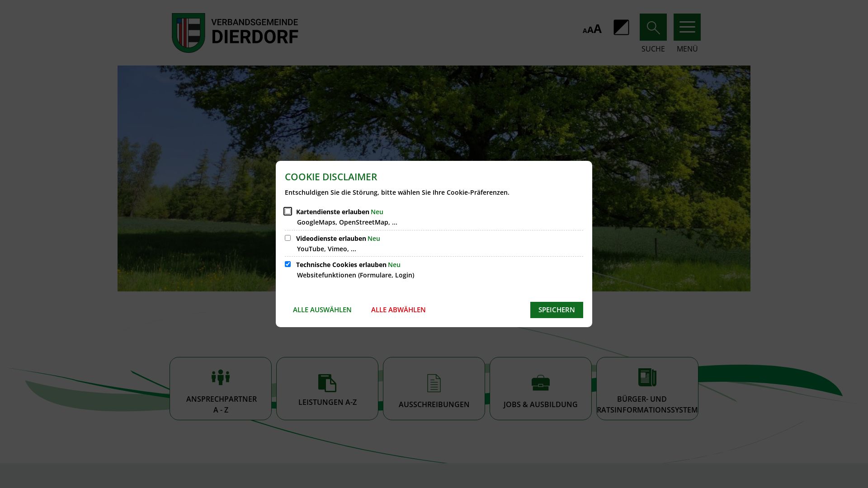Click the Ausschreibungen document icon

tap(434, 383)
